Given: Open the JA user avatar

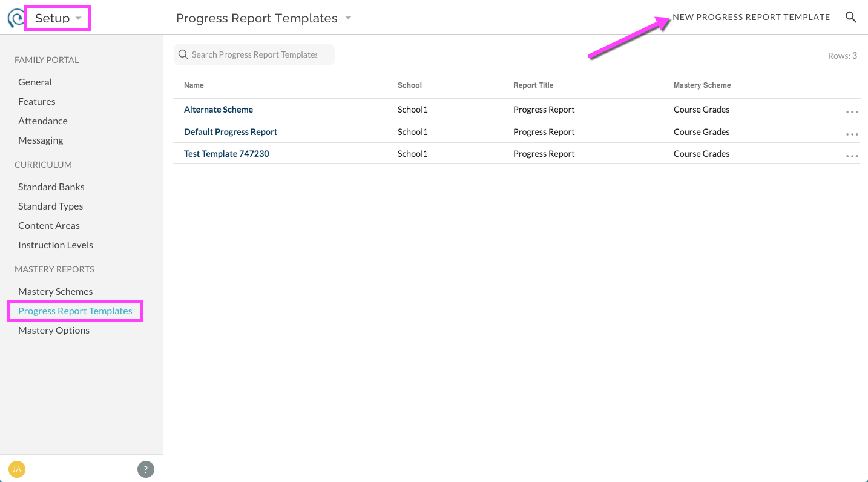Looking at the screenshot, I should click(17, 469).
